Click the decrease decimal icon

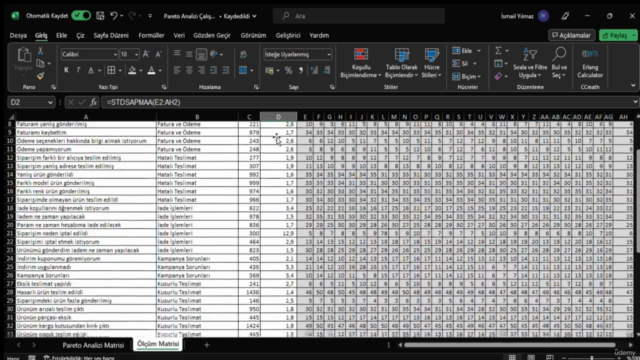coord(327,70)
